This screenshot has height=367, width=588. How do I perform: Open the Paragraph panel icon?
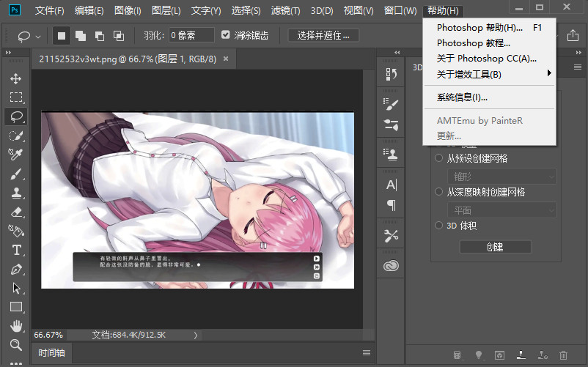click(391, 205)
